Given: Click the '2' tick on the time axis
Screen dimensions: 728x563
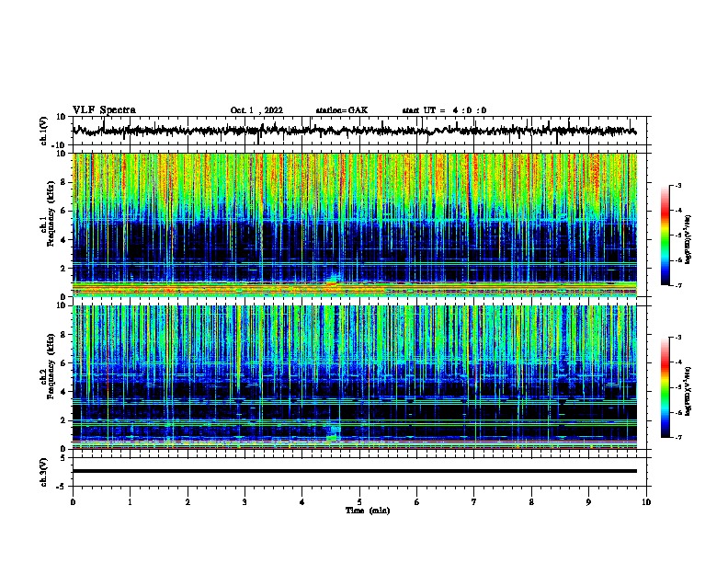Looking at the screenshot, I should point(188,502).
